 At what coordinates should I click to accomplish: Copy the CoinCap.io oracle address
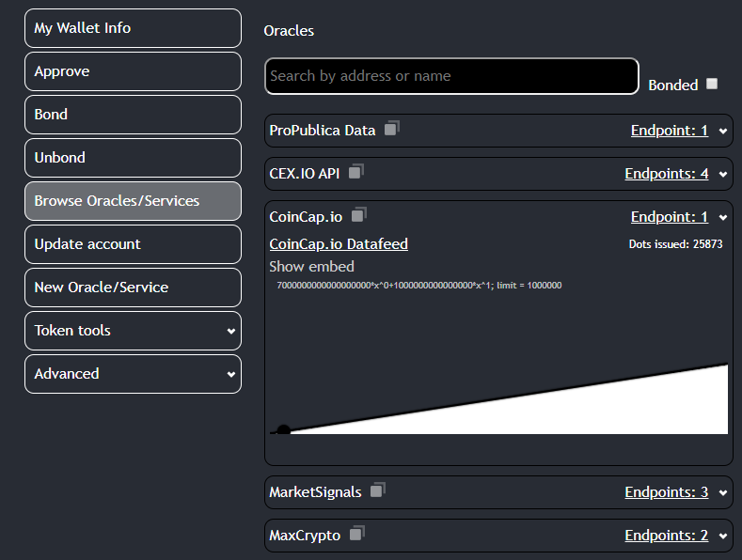358,215
